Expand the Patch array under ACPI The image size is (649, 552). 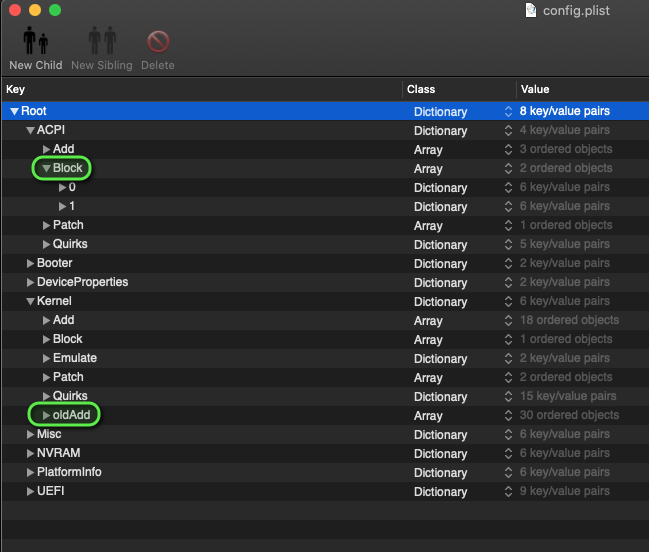point(46,226)
